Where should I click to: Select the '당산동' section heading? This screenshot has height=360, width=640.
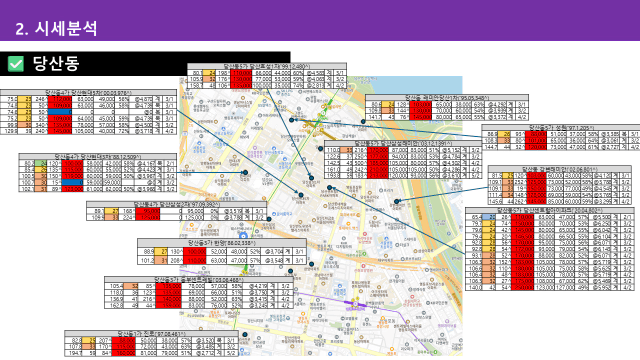[56, 64]
